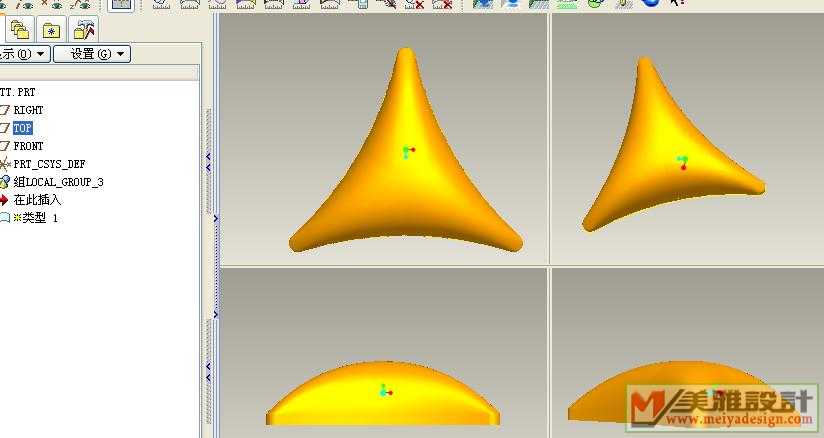The width and height of the screenshot is (824, 438).
Task: Open the folder browser tab with star folder
Action: pyautogui.click(x=52, y=29)
